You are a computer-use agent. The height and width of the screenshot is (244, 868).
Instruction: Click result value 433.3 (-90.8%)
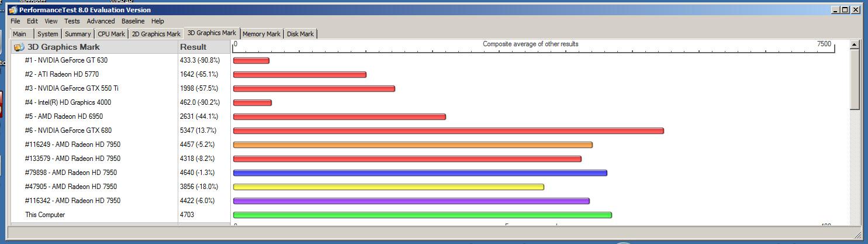pos(200,60)
